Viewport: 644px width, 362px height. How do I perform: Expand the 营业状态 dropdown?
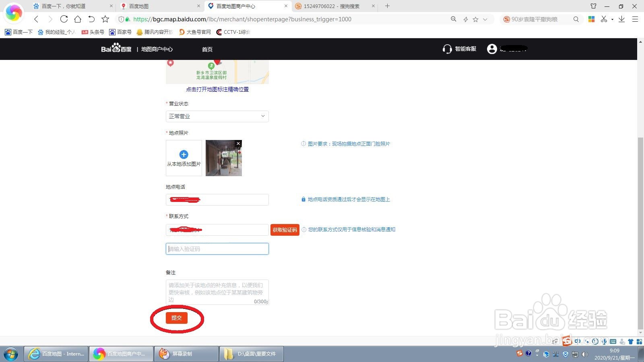click(217, 116)
